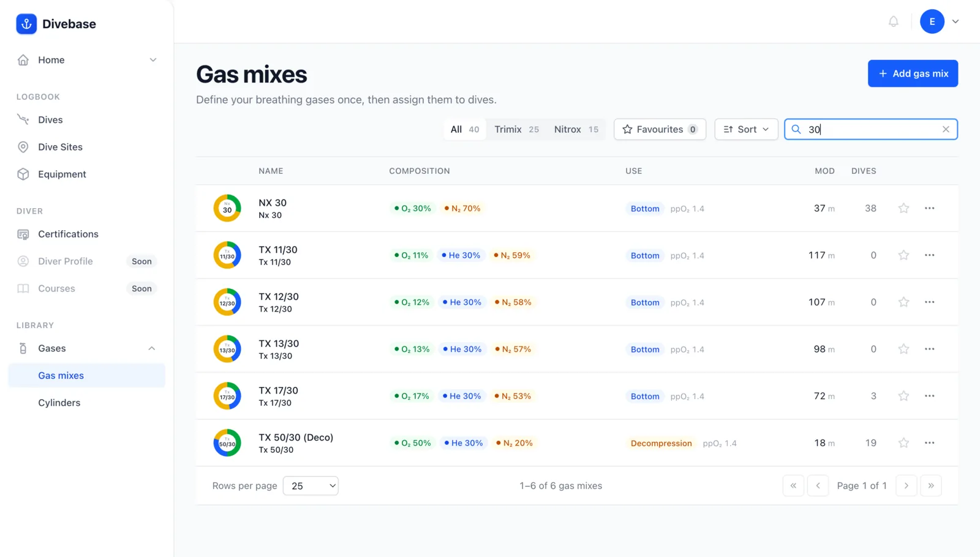Image resolution: width=980 pixels, height=557 pixels.
Task: Favourite the TX 11/30 gas mix
Action: pyautogui.click(x=903, y=255)
